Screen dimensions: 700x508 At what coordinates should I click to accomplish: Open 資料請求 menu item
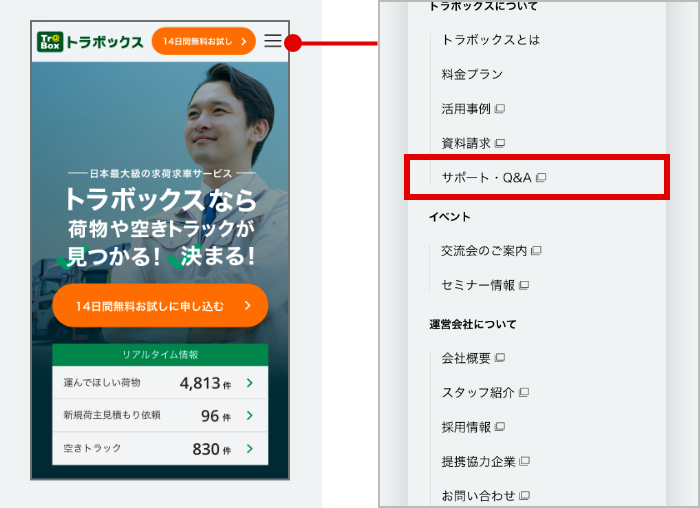click(473, 143)
